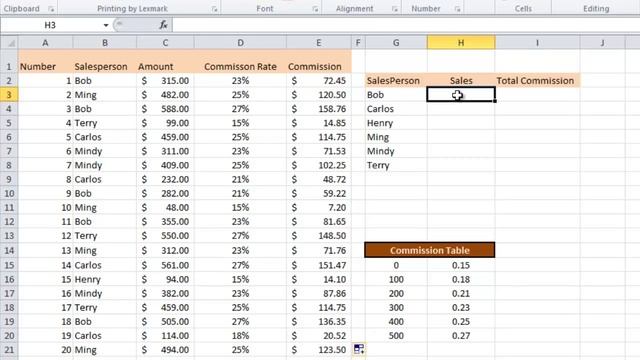Screen dimensions: 640x360
Task: Select the active cell H3
Action: [461, 95]
